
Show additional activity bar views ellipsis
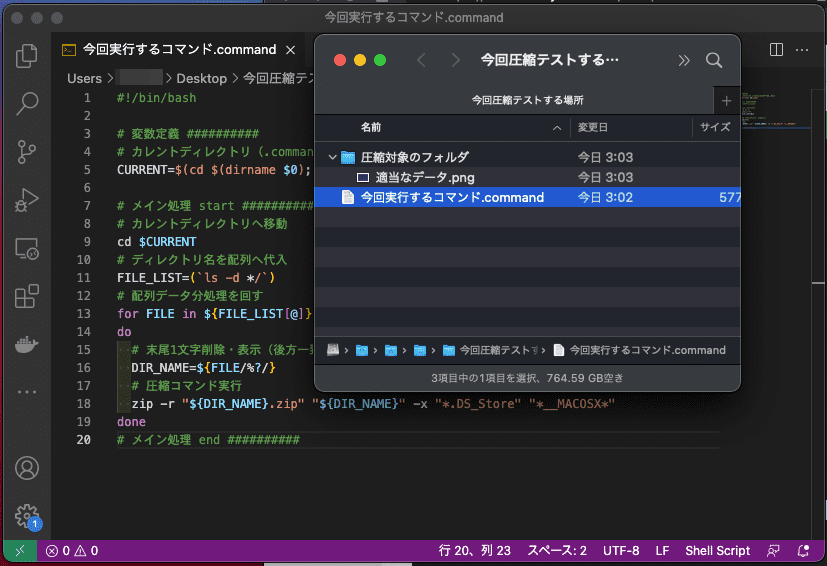[26, 392]
